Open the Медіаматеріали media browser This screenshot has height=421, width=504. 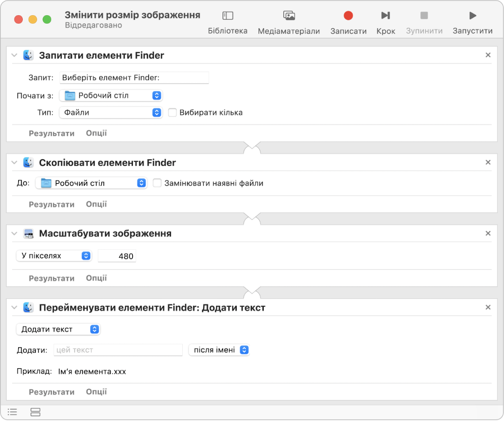point(289,16)
